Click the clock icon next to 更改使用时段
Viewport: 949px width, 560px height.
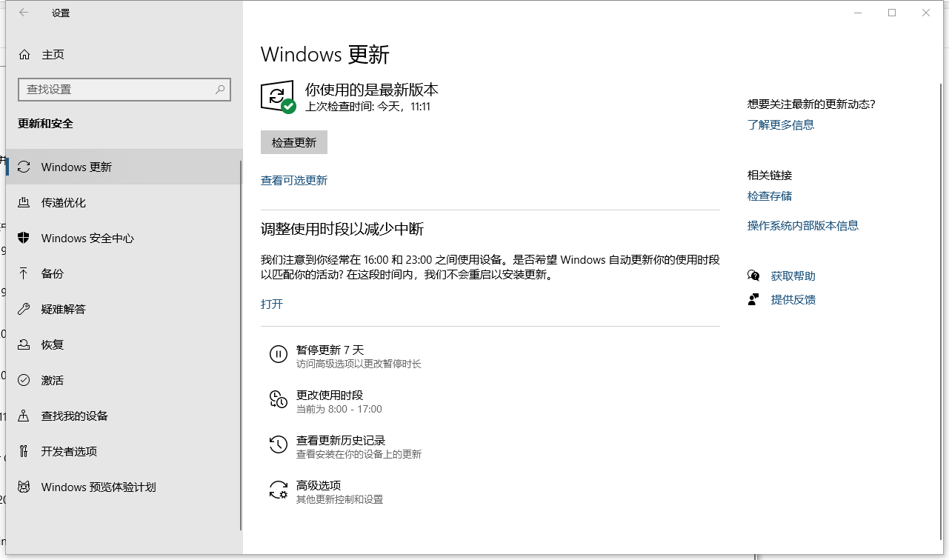point(278,399)
